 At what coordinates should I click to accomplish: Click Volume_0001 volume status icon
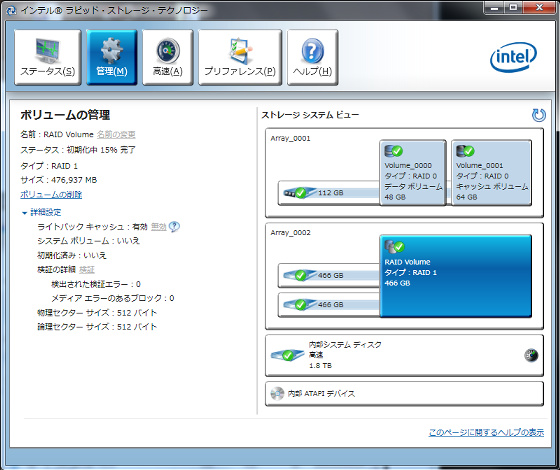tap(465, 151)
